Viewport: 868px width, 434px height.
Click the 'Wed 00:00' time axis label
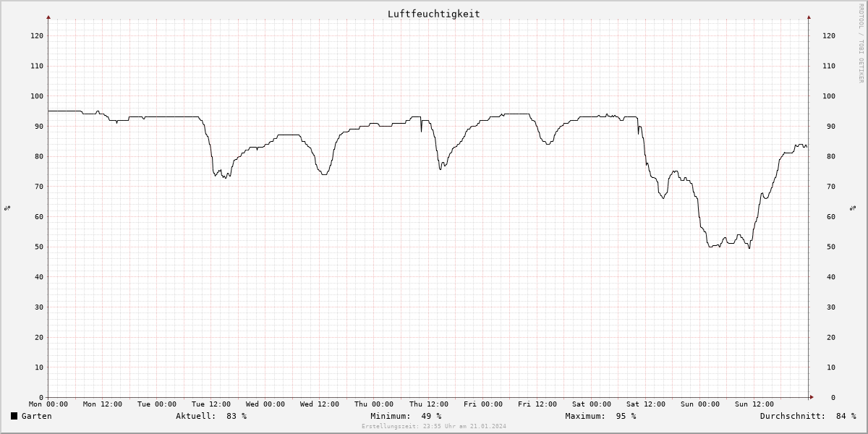click(x=265, y=404)
